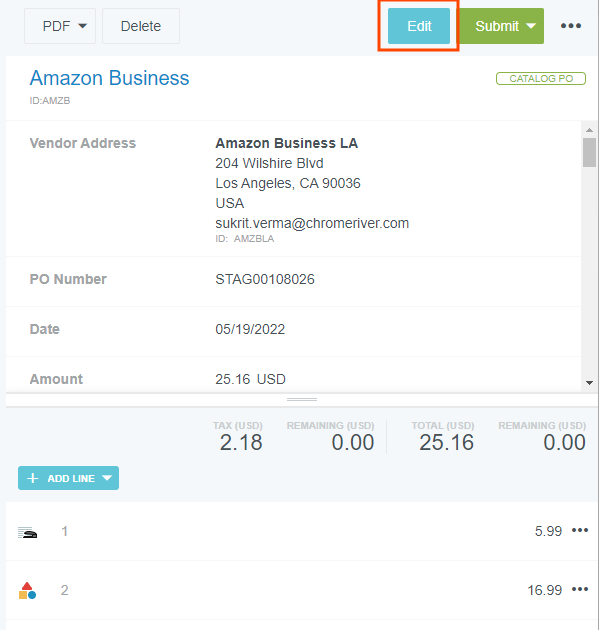
Task: Click the pane divider resize handle
Action: pos(302,399)
